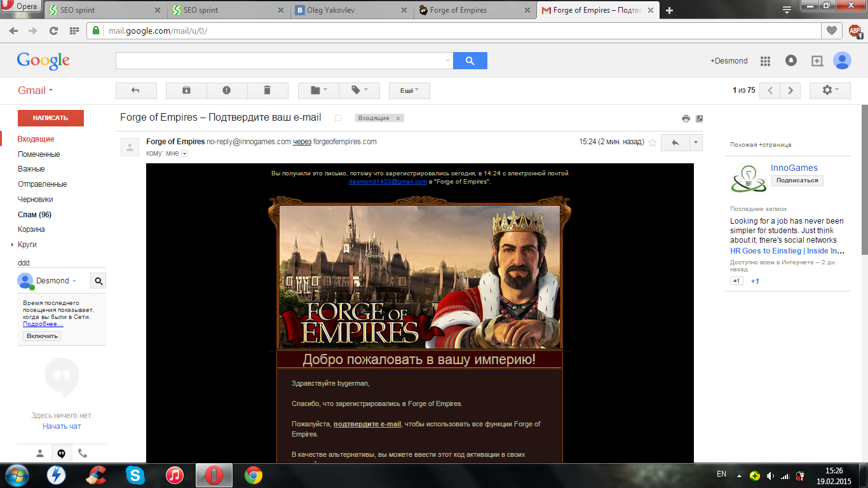
Task: Show details arrow next to кому: мне
Action: coord(184,154)
